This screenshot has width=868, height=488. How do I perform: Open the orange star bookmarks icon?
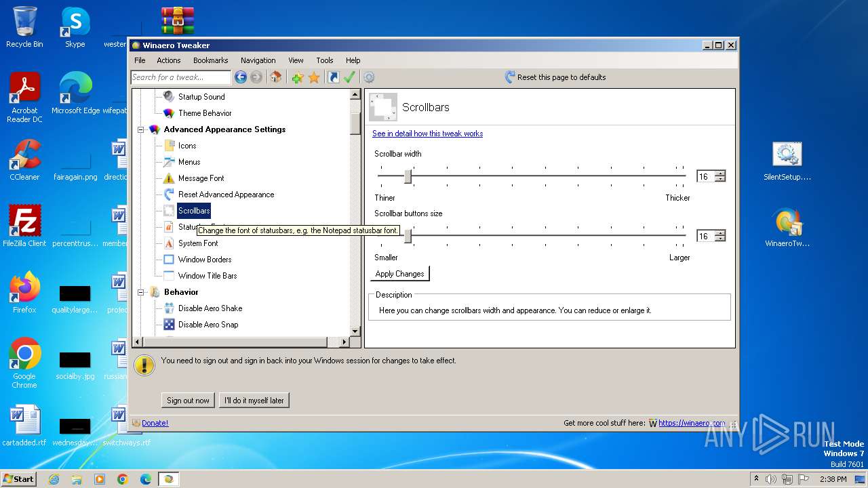pyautogui.click(x=314, y=77)
